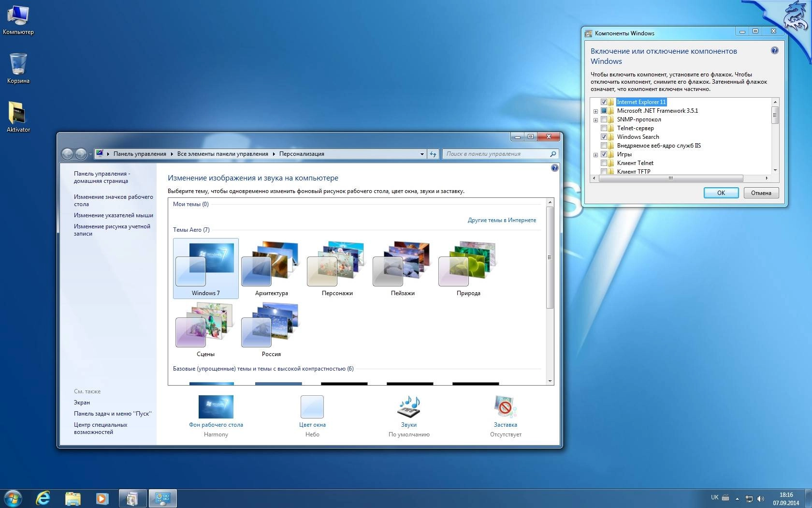Click Персонализация breadcrumb segment

pyautogui.click(x=302, y=154)
